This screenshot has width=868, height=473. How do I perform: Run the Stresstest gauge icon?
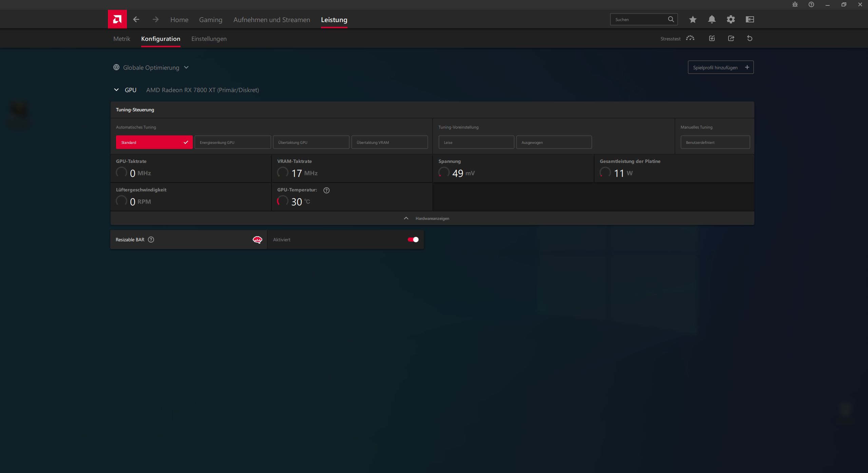click(690, 38)
